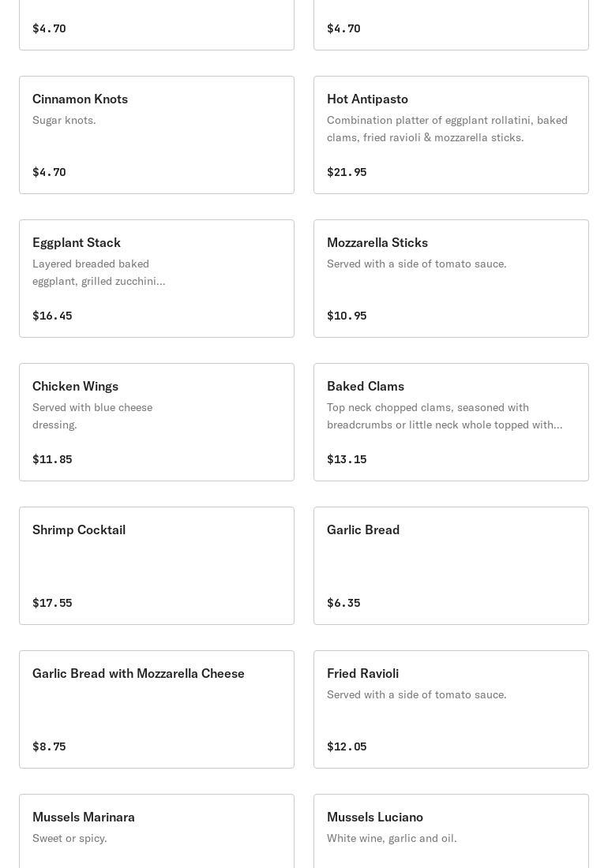The height and width of the screenshot is (868, 608).
Task: Select the Fried Ravioli card
Action: [451, 709]
